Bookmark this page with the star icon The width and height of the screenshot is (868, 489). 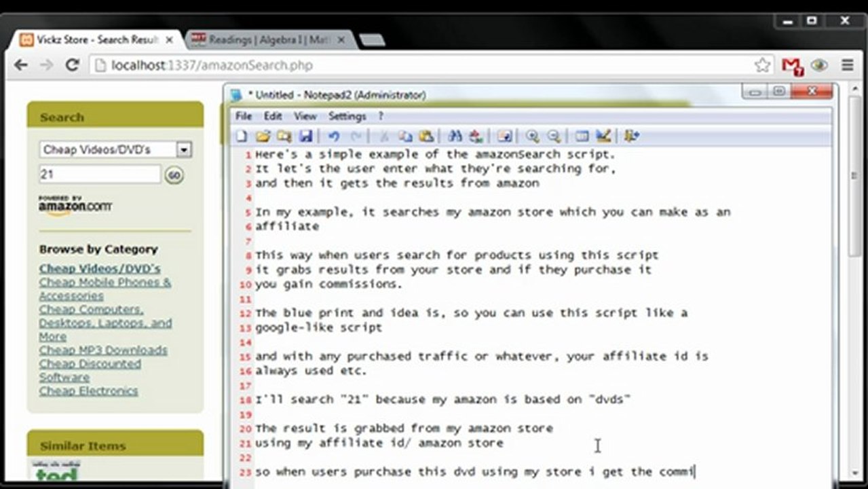point(762,65)
